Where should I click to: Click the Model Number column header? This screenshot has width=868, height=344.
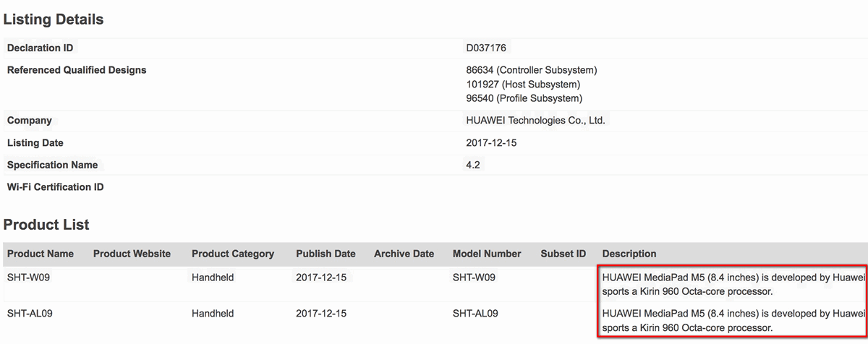click(487, 254)
